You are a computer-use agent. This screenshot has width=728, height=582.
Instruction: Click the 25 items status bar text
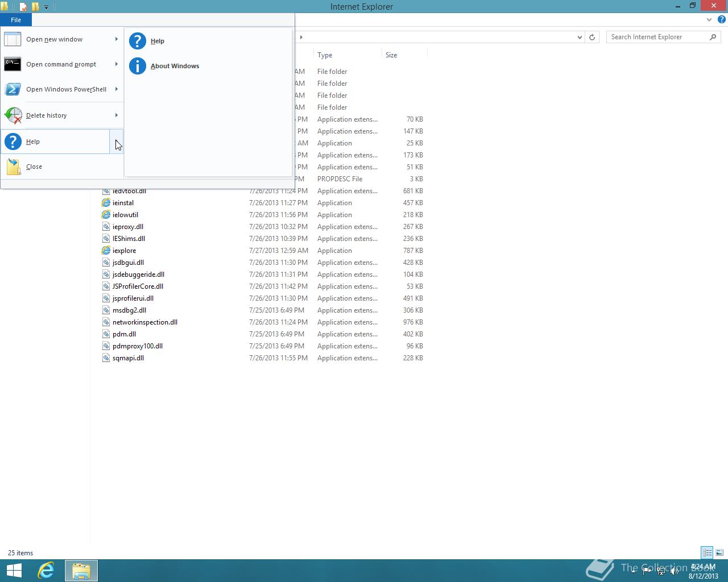pyautogui.click(x=20, y=553)
